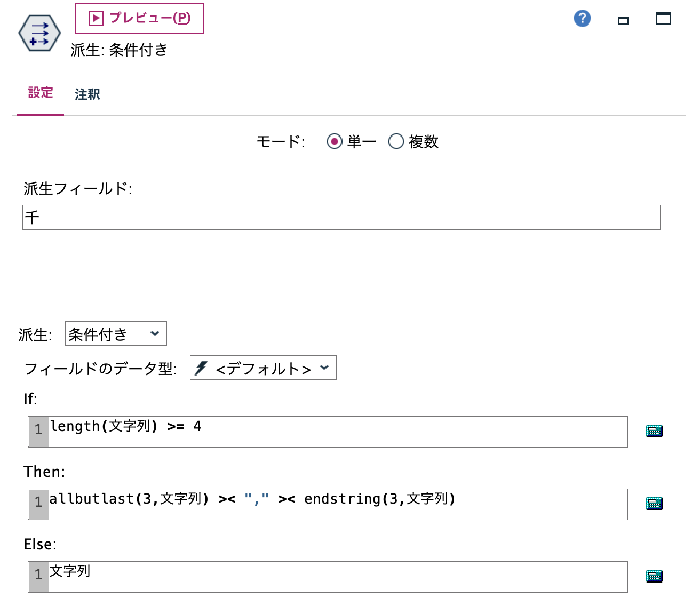This screenshot has height=606, width=700.
Task: Open the help via the question mark icon
Action: pyautogui.click(x=583, y=18)
